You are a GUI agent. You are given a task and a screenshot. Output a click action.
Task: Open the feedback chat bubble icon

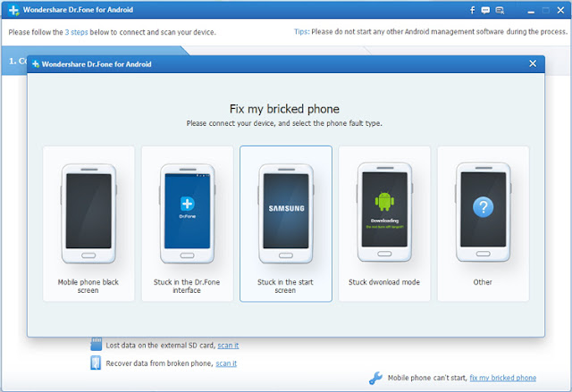click(485, 10)
